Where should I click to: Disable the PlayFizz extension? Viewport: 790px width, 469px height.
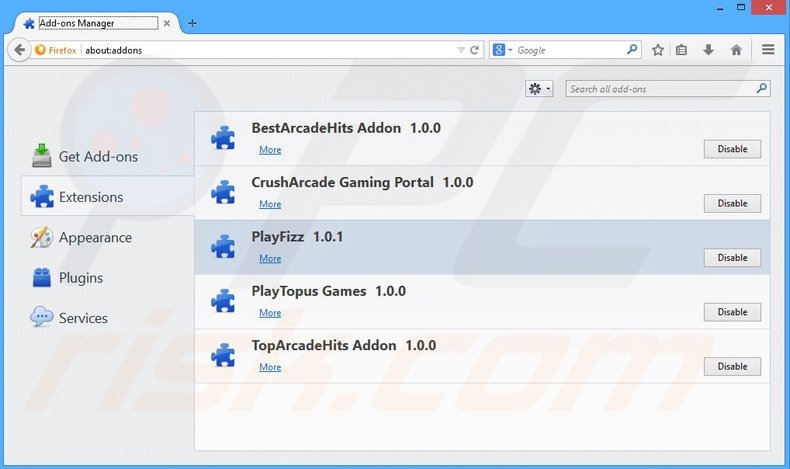tap(732, 258)
